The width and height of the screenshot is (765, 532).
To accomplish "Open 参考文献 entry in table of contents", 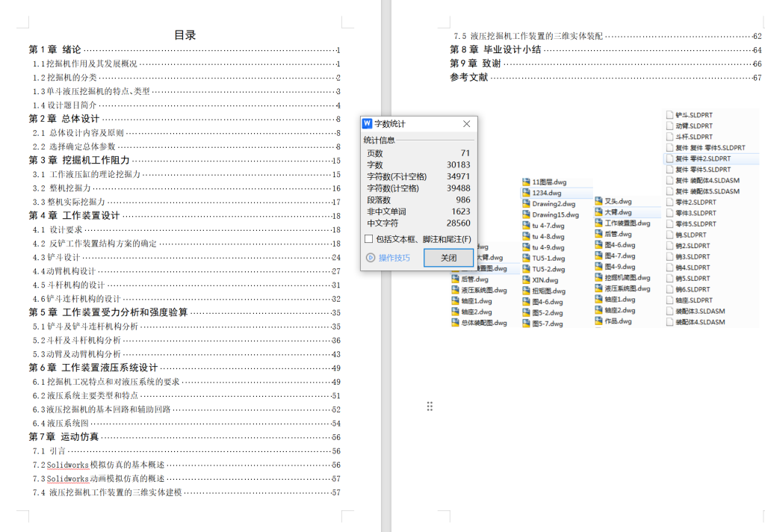I will 468,78.
